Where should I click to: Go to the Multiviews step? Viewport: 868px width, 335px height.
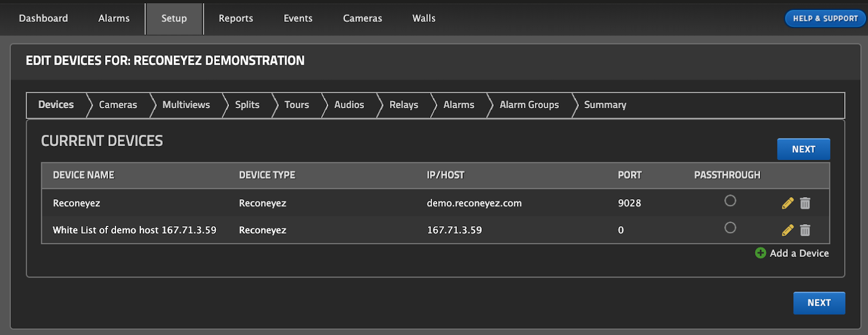click(186, 105)
